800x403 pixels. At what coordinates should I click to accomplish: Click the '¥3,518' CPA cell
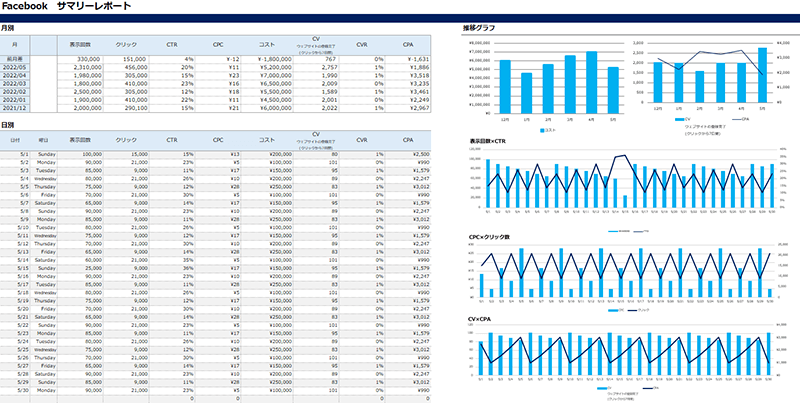point(408,75)
